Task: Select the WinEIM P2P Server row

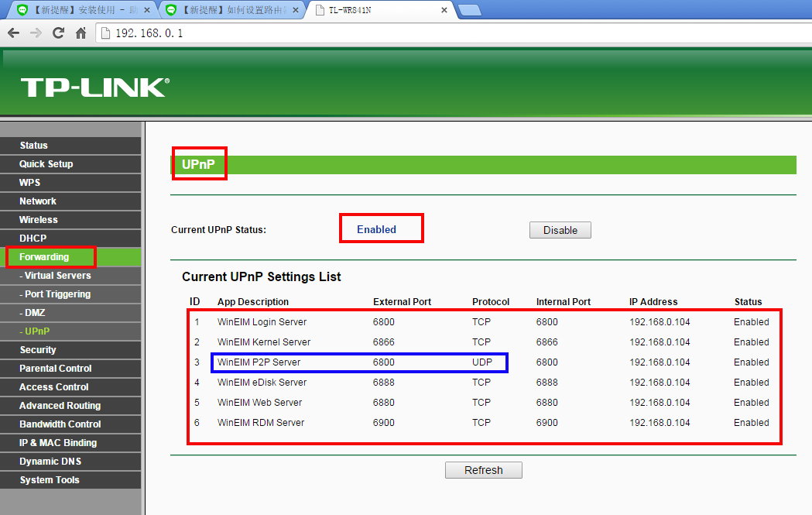Action: (481, 362)
